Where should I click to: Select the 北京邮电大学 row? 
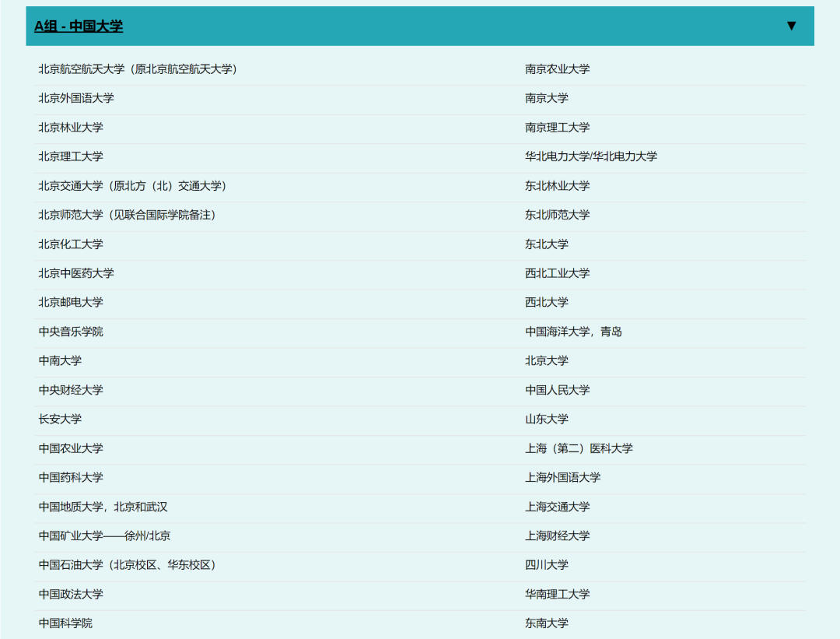71,302
